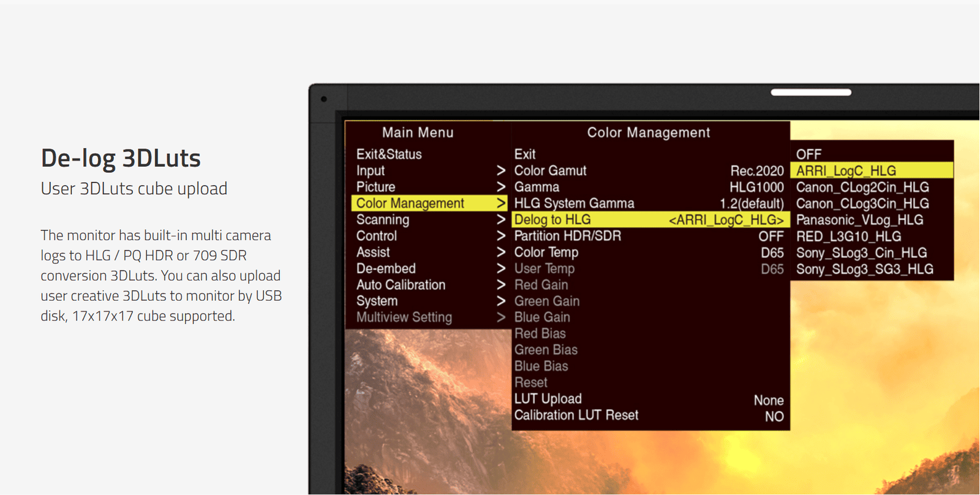Expand the Input submenu arrow
Screen dimensions: 980x495
500,170
